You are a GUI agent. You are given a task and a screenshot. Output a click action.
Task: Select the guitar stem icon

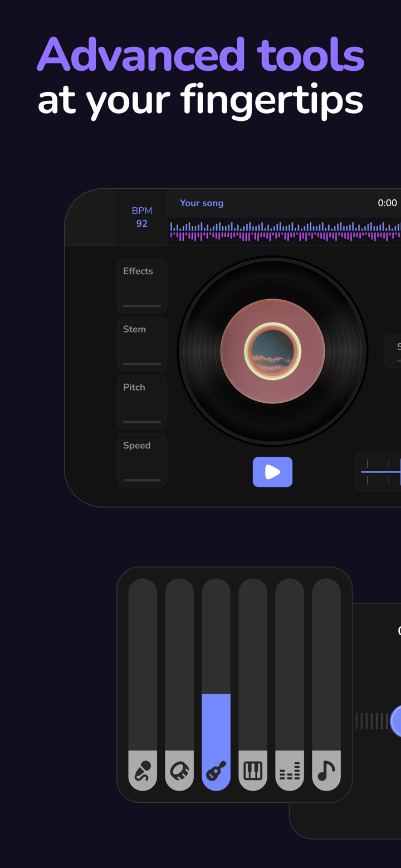click(216, 771)
